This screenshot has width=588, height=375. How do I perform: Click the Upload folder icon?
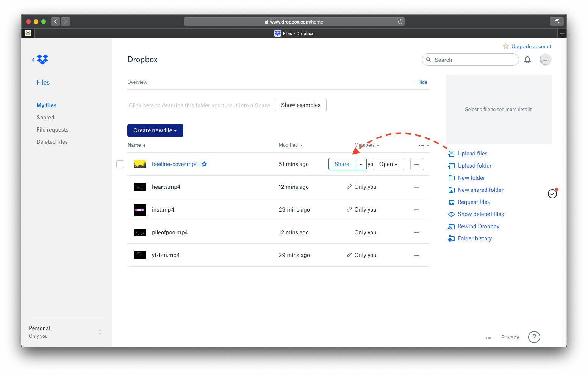point(451,166)
